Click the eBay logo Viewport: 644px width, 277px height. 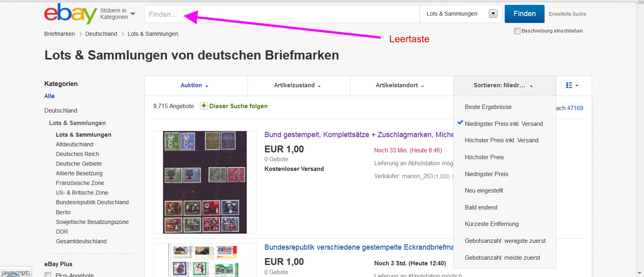coord(70,14)
